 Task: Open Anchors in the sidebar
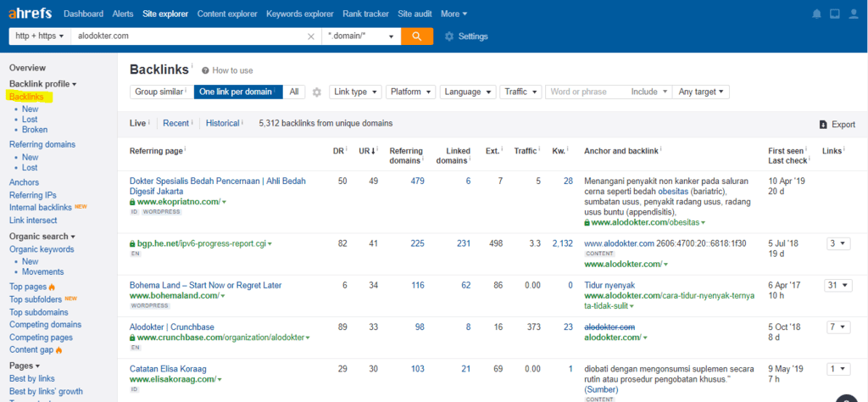[x=25, y=182]
